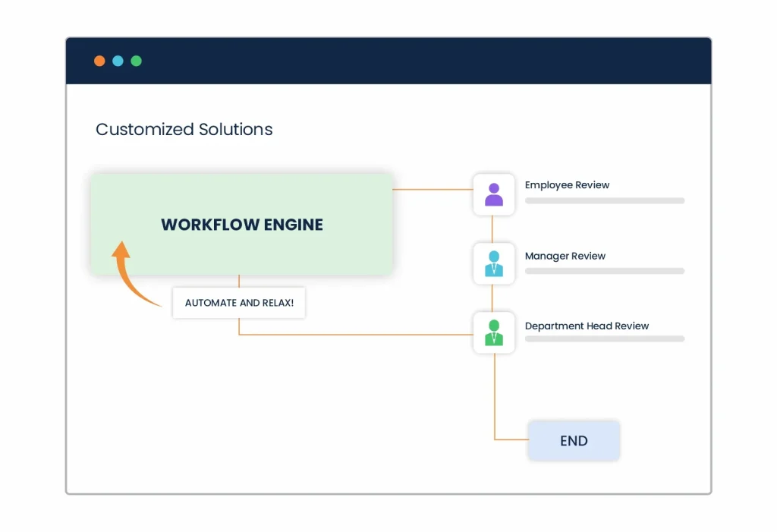Select the Employee Review text label
The width and height of the screenshot is (777, 532).
tap(567, 185)
